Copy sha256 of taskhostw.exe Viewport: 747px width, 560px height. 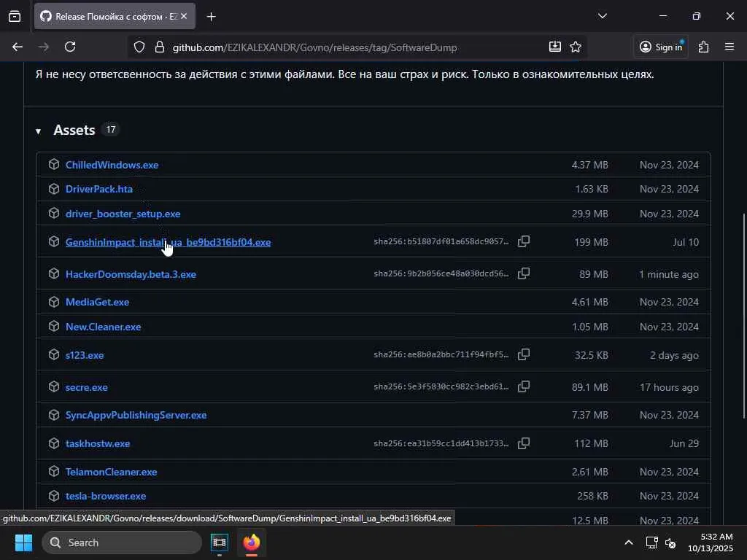pos(524,443)
